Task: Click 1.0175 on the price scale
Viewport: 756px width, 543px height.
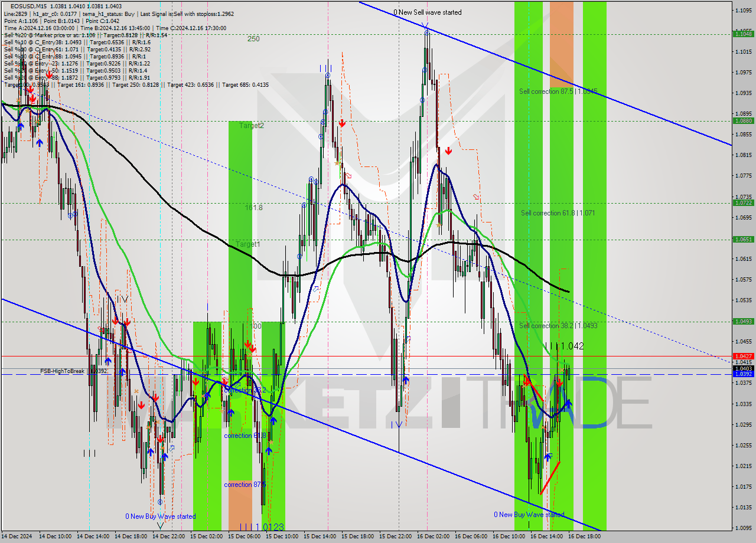Action: (x=743, y=486)
